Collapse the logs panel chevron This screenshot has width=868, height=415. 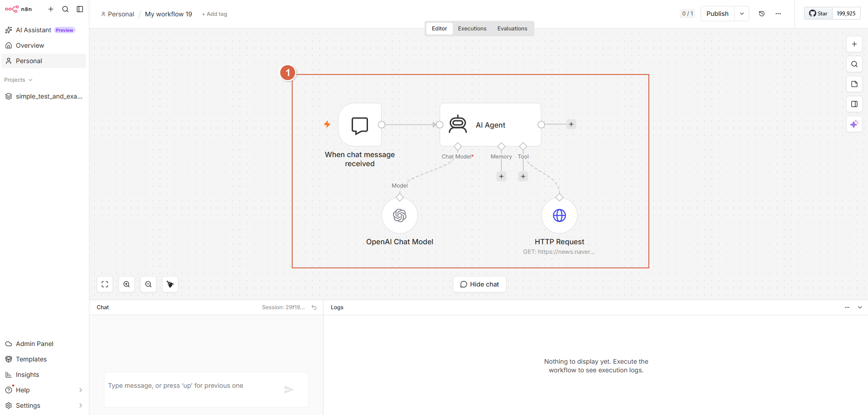coord(860,307)
